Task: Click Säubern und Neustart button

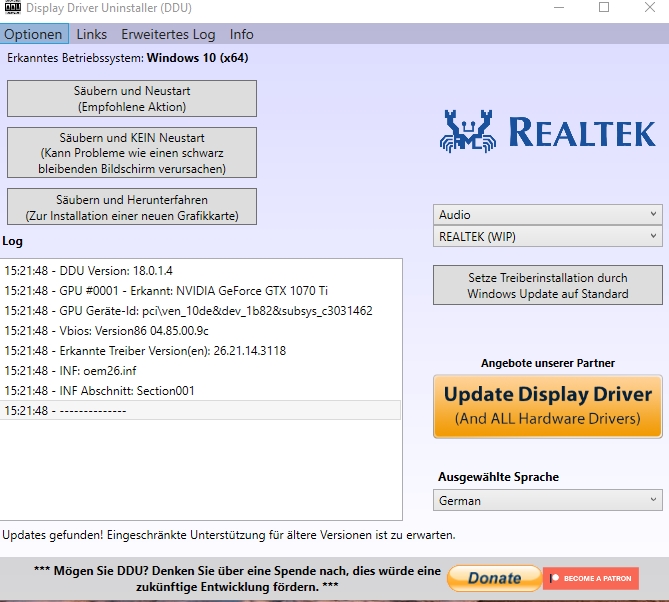Action: tap(132, 99)
